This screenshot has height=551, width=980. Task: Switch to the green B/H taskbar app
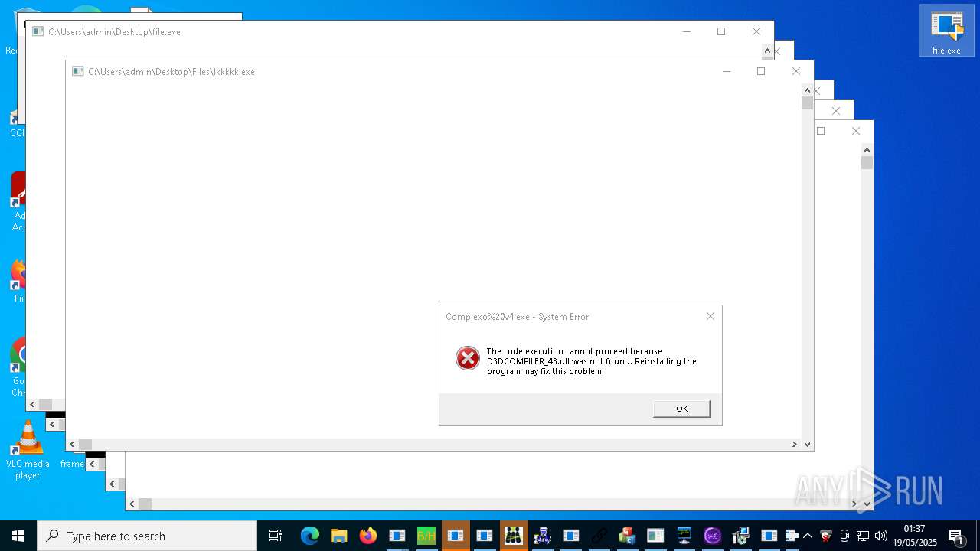pyautogui.click(x=426, y=536)
